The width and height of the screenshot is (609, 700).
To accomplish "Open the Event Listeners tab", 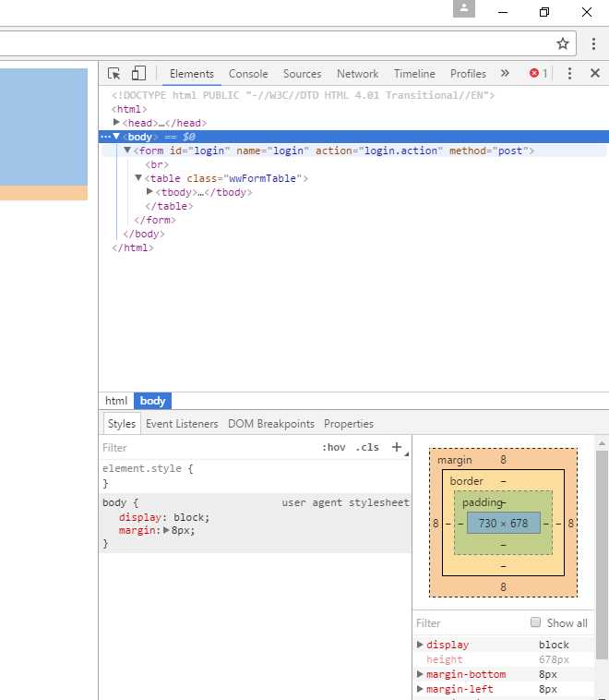I will [x=182, y=424].
